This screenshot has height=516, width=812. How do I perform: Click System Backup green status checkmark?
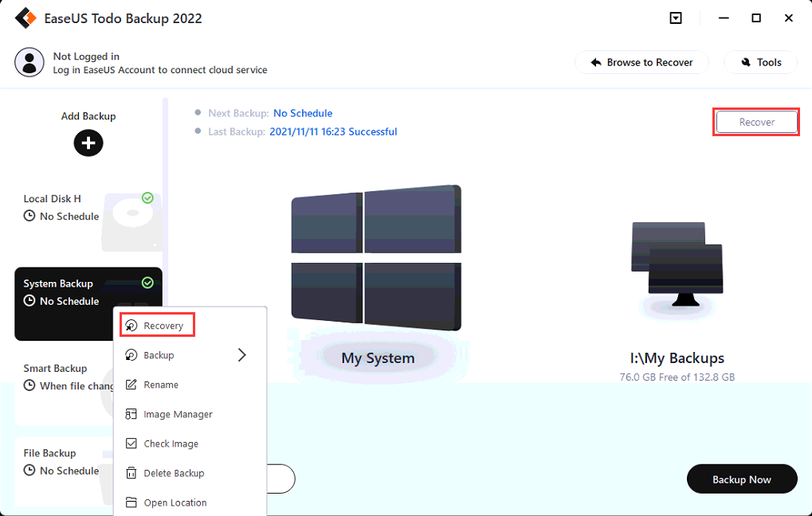tap(147, 283)
